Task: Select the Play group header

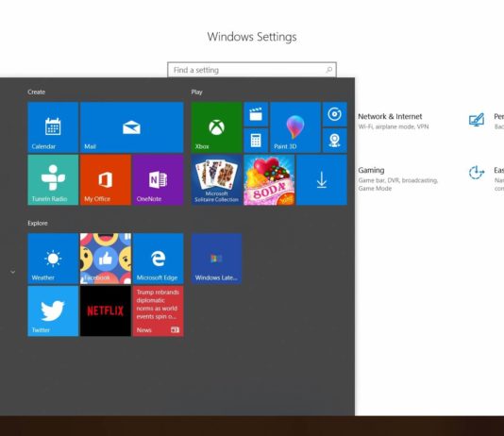Action: tap(196, 92)
